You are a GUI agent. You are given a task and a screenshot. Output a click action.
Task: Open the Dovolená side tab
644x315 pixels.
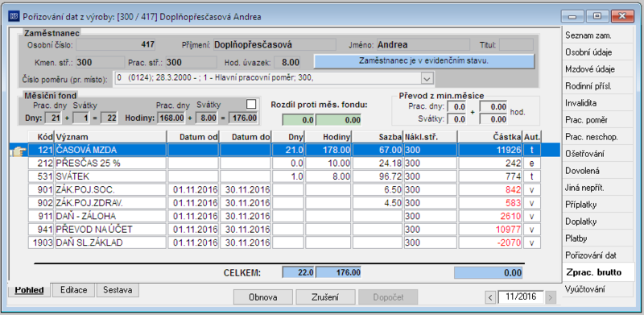tap(598, 170)
